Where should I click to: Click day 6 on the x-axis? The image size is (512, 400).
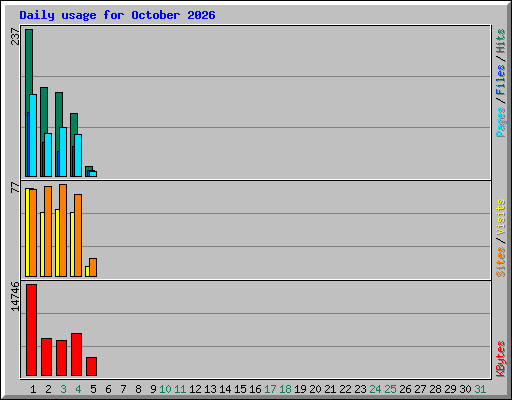[x=108, y=389]
